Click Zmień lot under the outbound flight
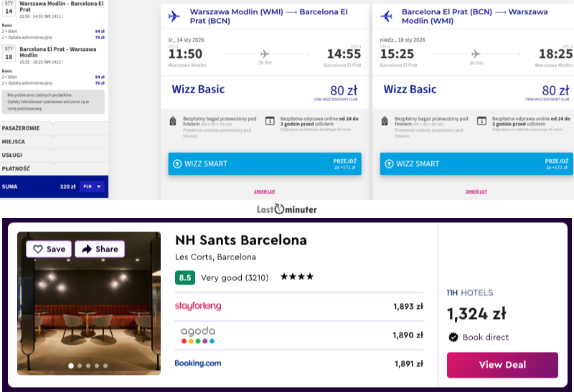The width and height of the screenshot is (574, 392). point(264,191)
